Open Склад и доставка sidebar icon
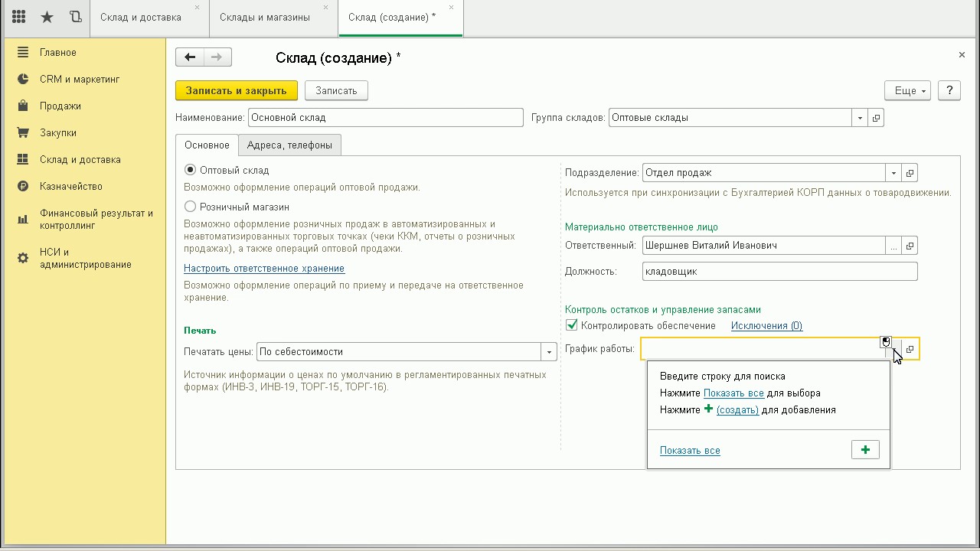This screenshot has height=551, width=980. pyautogui.click(x=23, y=159)
